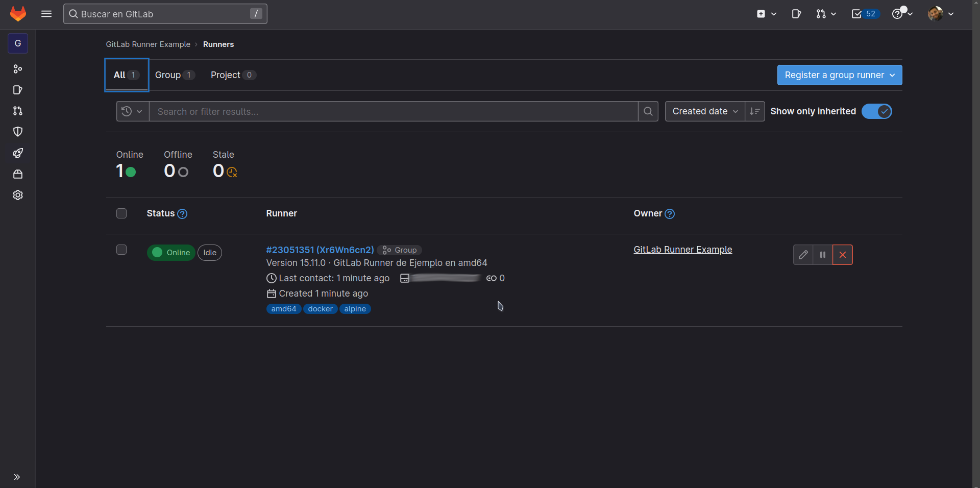Open Issues in the left sidebar

(18, 90)
